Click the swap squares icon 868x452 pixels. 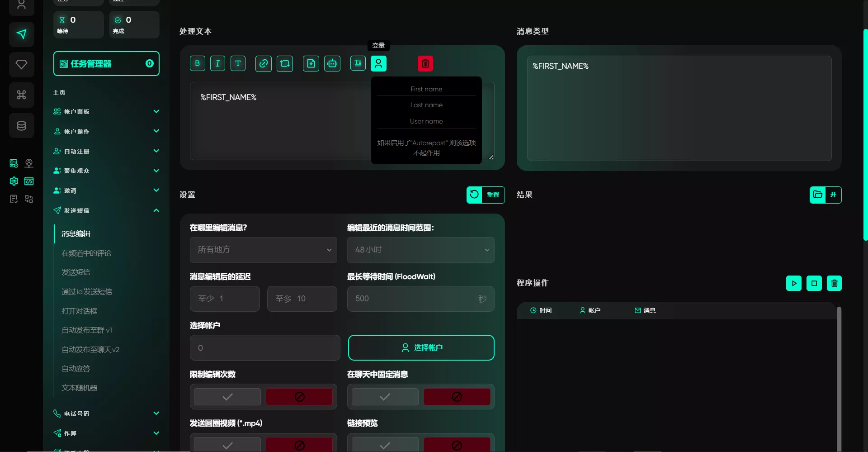(29, 199)
